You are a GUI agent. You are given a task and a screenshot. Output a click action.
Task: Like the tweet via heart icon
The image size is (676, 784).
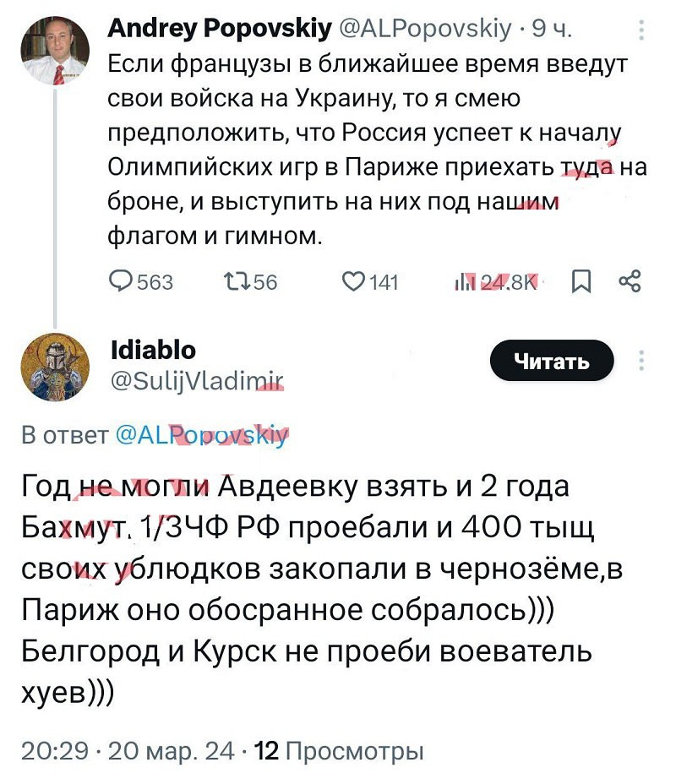(x=352, y=282)
